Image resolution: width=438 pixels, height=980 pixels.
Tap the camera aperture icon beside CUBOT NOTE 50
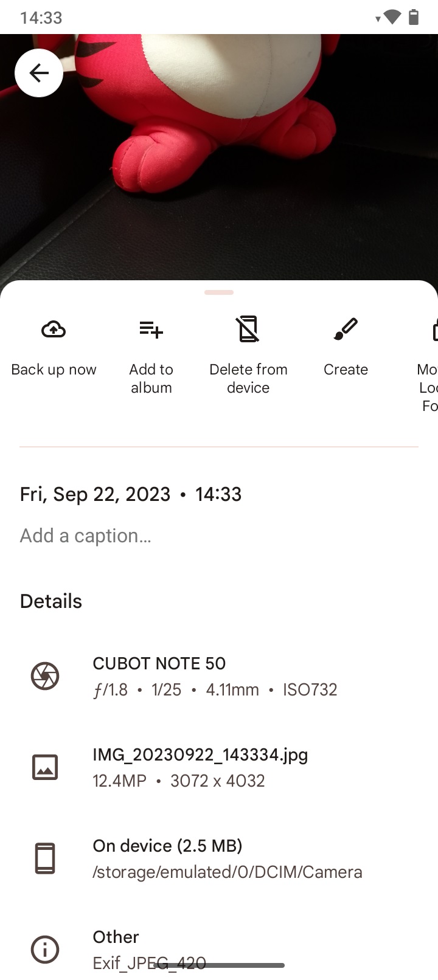pos(45,676)
